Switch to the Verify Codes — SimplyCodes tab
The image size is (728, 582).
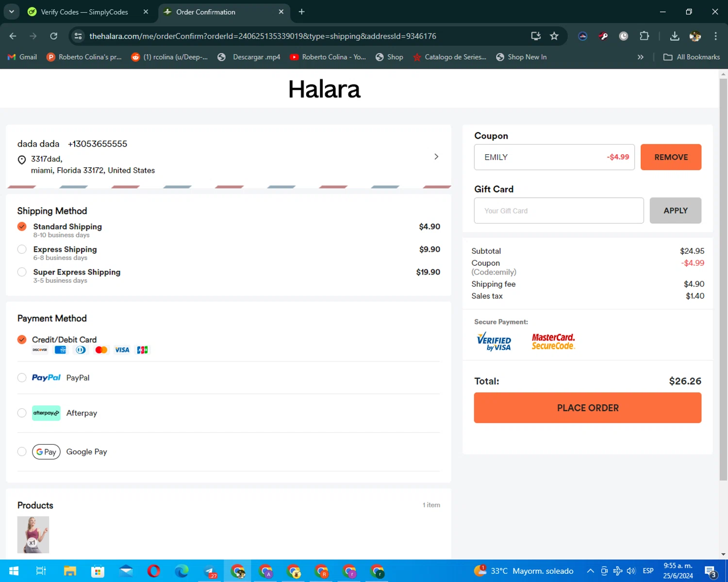[83, 12]
